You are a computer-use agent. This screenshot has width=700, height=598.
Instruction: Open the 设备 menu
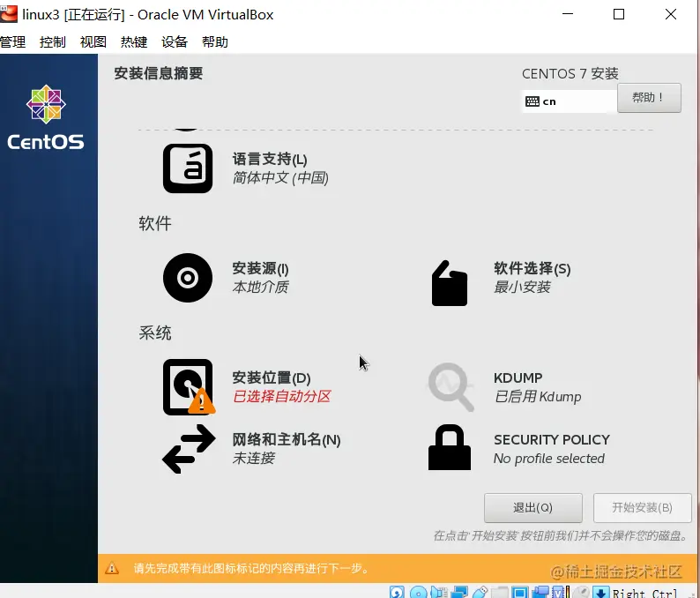point(175,42)
